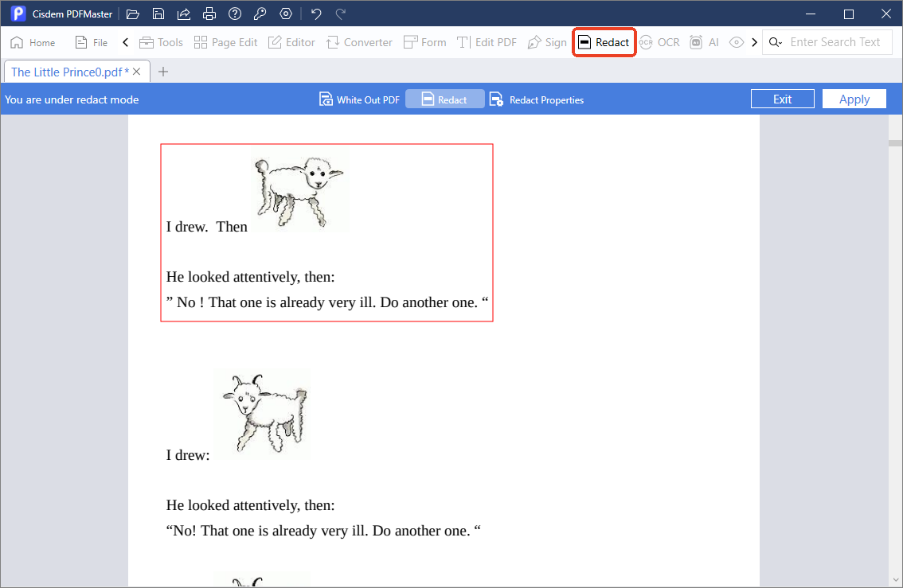Open the File menu

[x=92, y=43]
